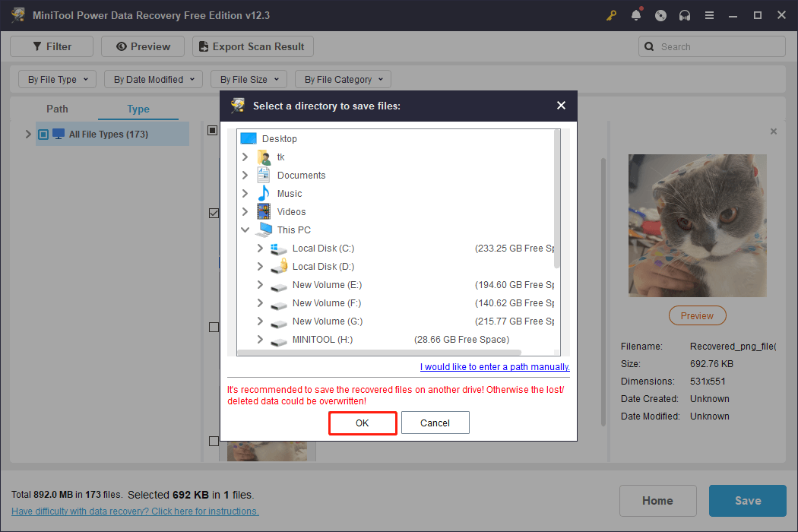The height and width of the screenshot is (532, 798).
Task: Open the headset support icon
Action: [x=685, y=15]
